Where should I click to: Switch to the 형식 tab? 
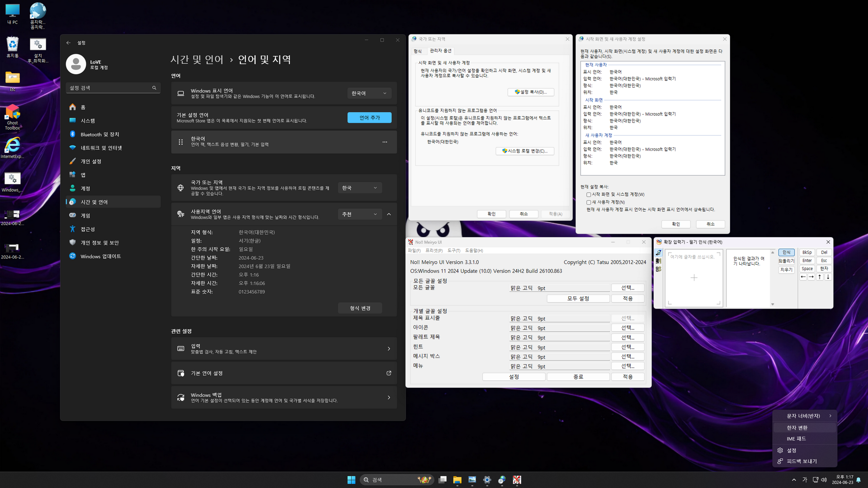(418, 51)
